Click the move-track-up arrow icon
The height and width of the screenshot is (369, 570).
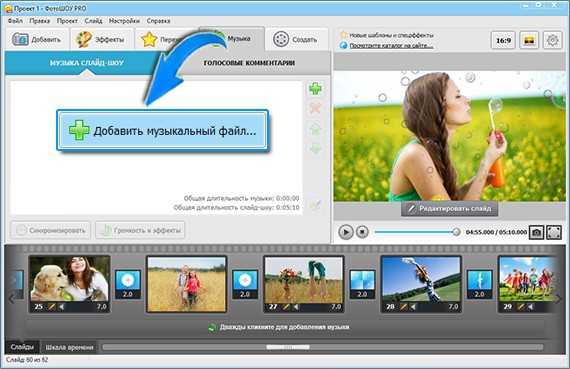(315, 129)
